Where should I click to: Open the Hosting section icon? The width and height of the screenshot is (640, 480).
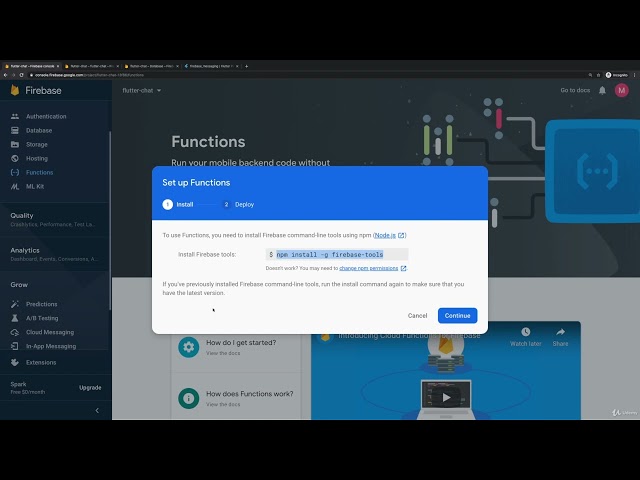click(15, 158)
